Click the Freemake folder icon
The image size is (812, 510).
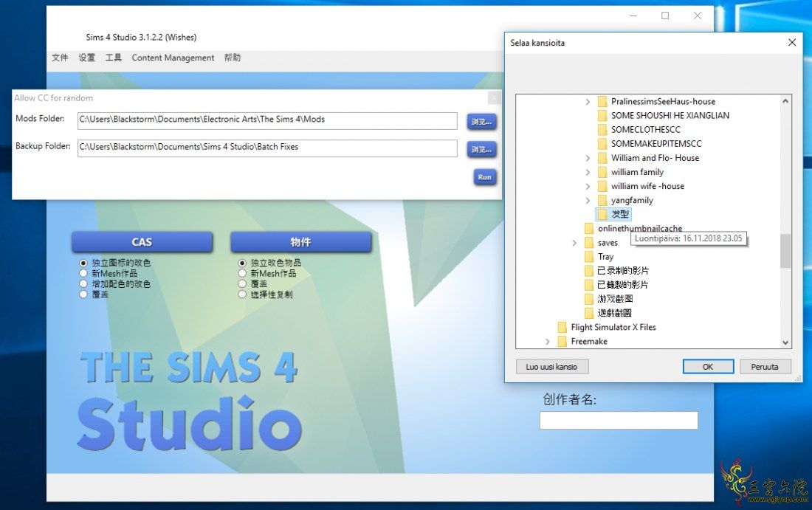coord(562,341)
